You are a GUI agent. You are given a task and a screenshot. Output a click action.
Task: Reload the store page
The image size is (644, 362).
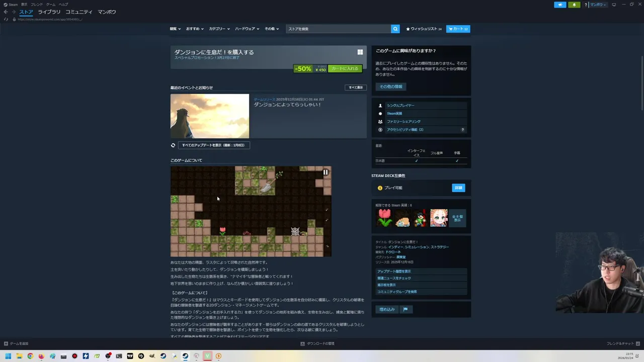point(6,19)
